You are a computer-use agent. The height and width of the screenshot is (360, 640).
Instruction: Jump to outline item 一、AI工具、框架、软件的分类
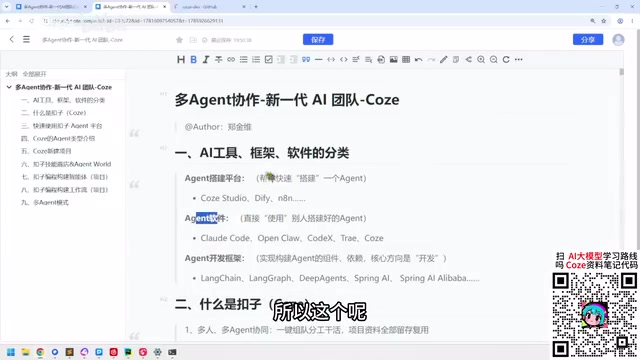point(63,100)
